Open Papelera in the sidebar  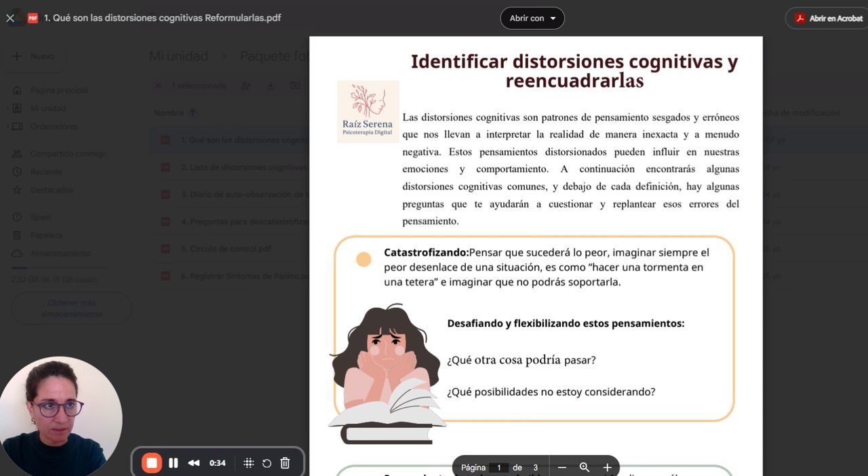46,235
